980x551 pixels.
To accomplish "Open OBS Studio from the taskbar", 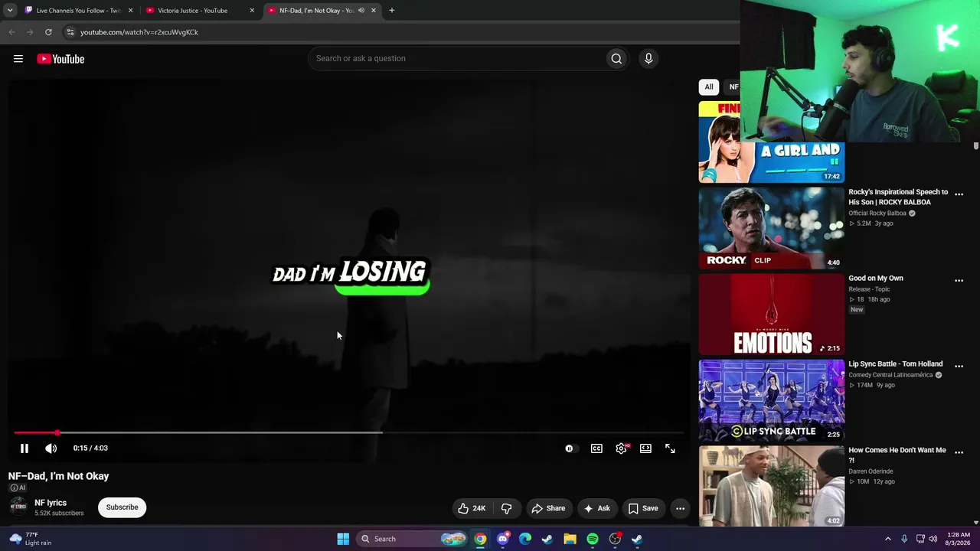I will point(615,539).
